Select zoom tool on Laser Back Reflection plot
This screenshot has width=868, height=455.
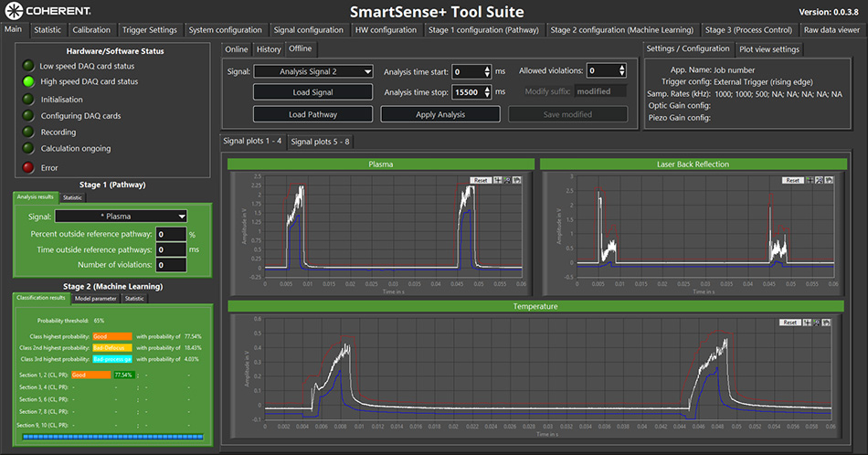pyautogui.click(x=818, y=180)
